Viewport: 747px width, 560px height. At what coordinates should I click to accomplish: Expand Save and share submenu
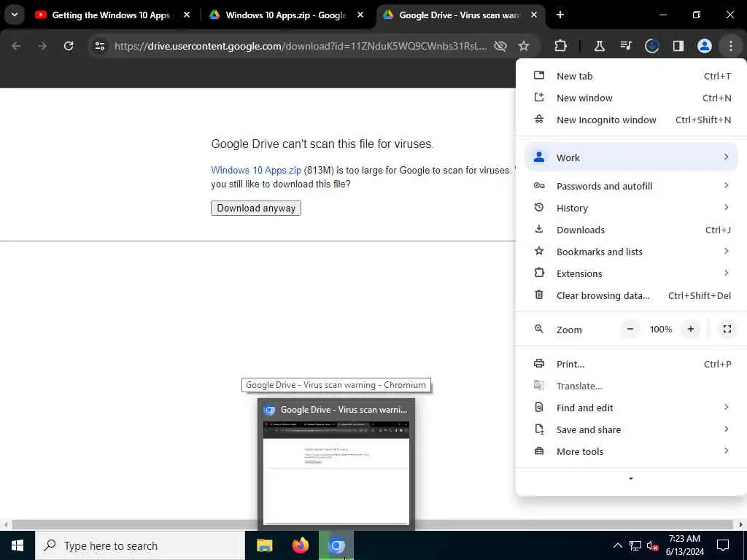(631, 430)
